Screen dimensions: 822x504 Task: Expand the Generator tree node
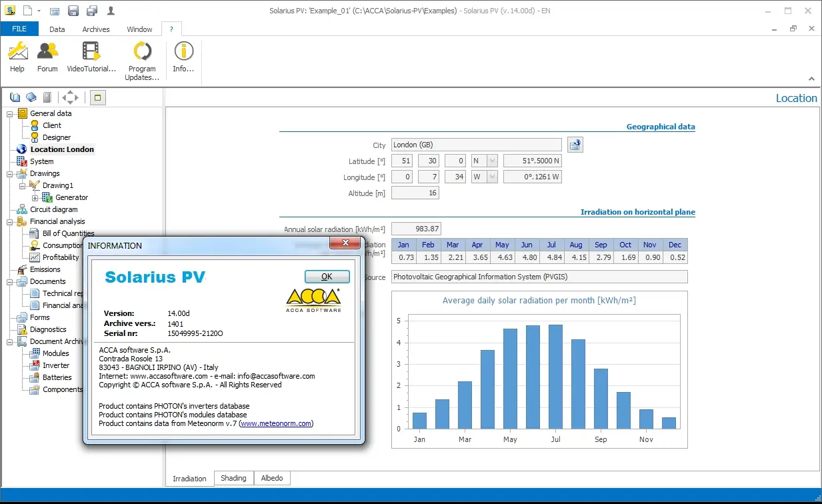coord(35,197)
